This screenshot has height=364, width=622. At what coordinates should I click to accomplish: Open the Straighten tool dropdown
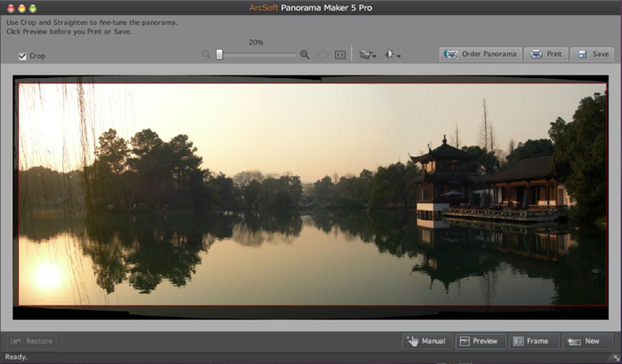point(367,55)
